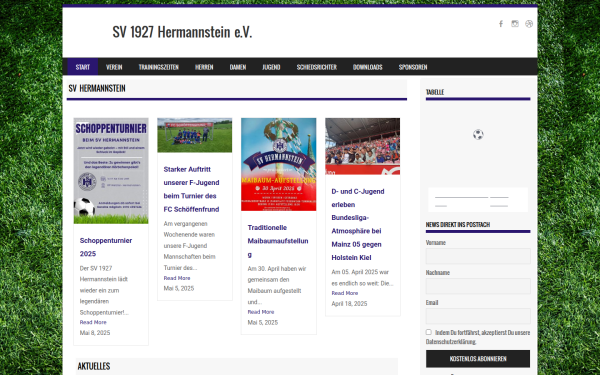Click the globe icon in the header
Screen dimensions: 600x375
tap(529, 24)
